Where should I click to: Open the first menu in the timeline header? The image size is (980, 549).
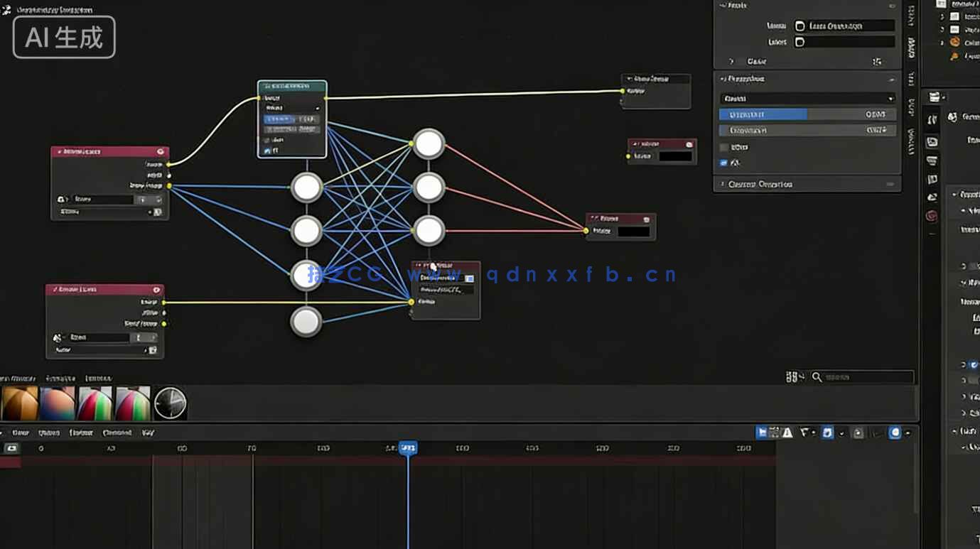20,433
